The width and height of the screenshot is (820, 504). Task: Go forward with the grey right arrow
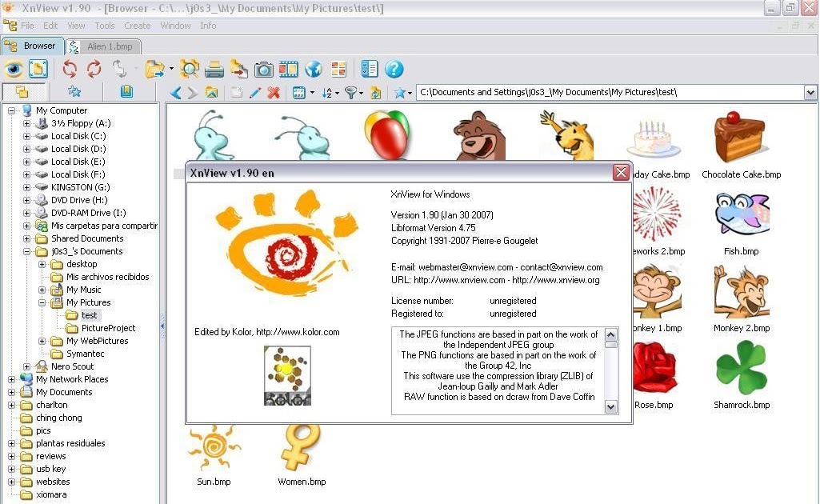(193, 93)
